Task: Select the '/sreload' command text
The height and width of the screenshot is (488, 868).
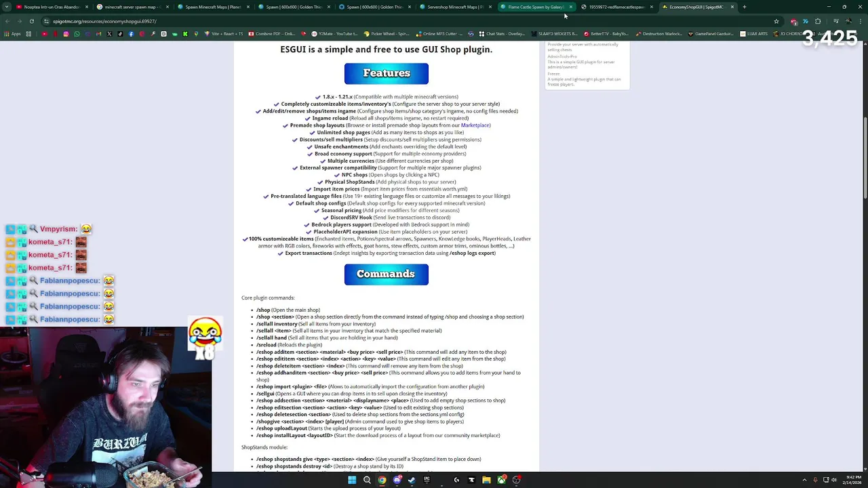Action: tap(266, 345)
